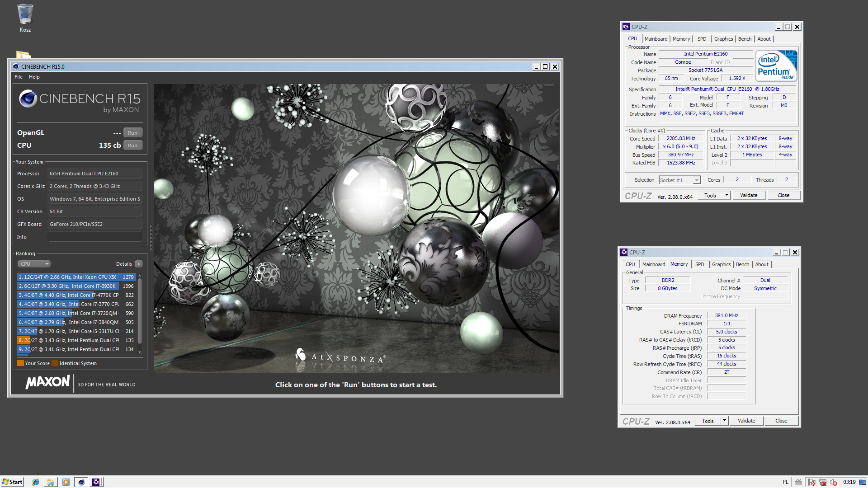Expand Tools dropdown arrow in Memory tab window
The image size is (868, 488).
(x=724, y=421)
